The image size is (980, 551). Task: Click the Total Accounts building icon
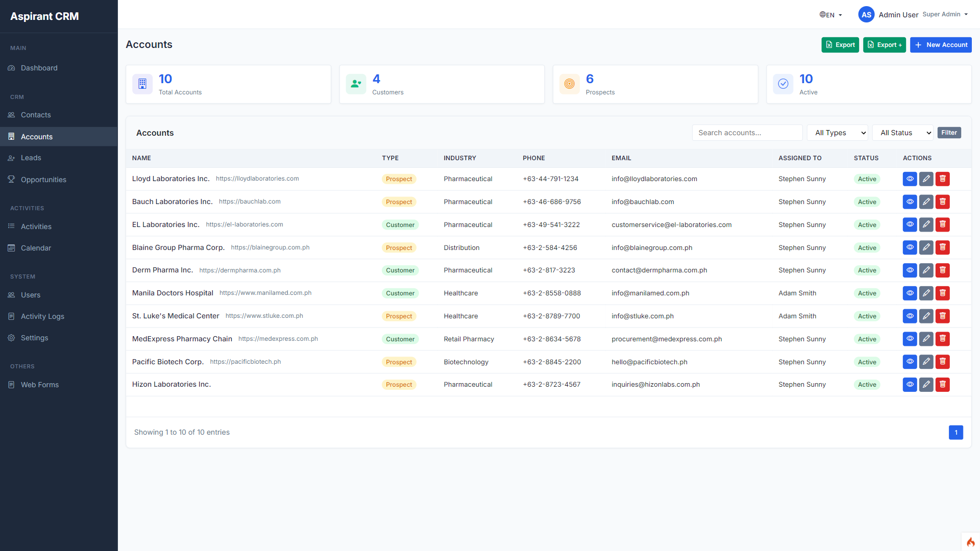[142, 84]
